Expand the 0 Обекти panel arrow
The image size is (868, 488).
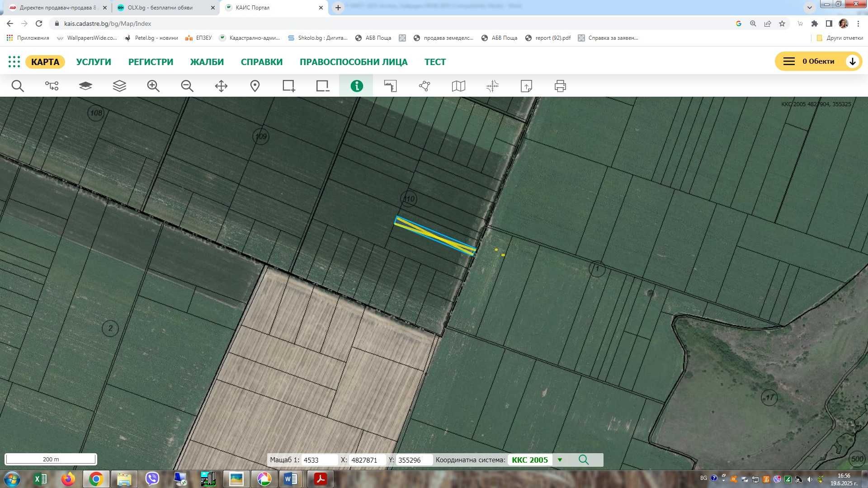coord(852,61)
